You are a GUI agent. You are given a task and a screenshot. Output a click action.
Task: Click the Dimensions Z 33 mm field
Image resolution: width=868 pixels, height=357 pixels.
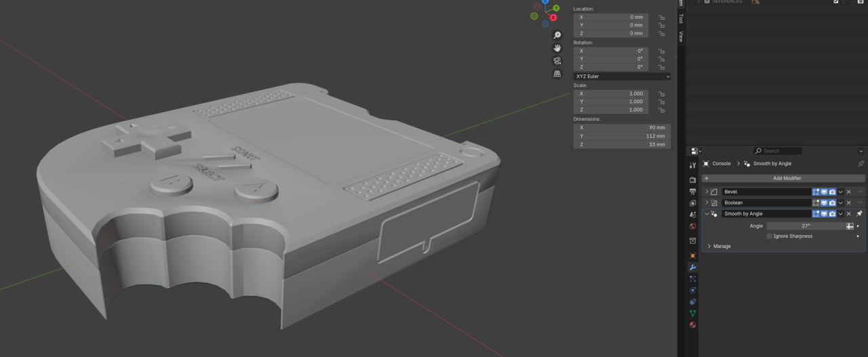(622, 144)
